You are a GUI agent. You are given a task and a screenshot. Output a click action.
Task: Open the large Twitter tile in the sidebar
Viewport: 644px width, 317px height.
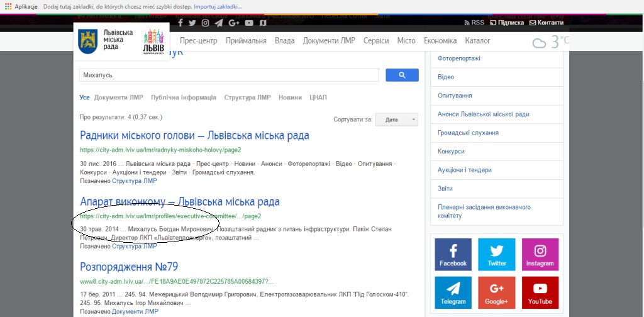[x=497, y=254]
